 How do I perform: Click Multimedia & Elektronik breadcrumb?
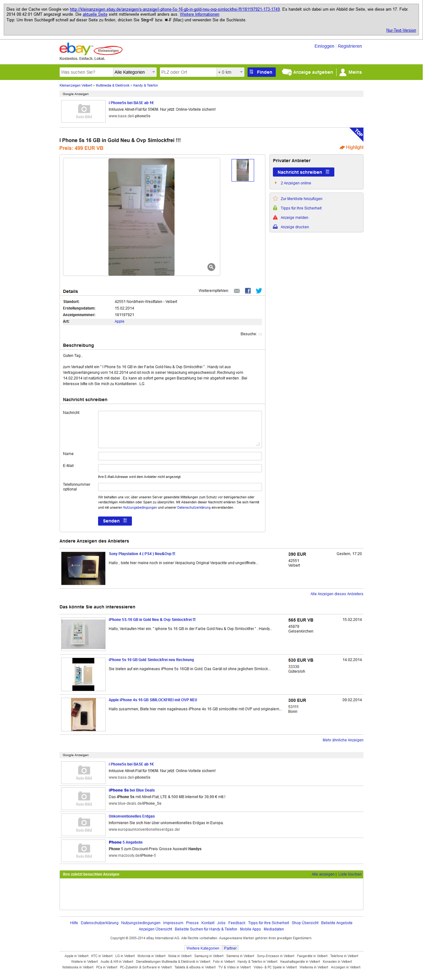click(112, 85)
